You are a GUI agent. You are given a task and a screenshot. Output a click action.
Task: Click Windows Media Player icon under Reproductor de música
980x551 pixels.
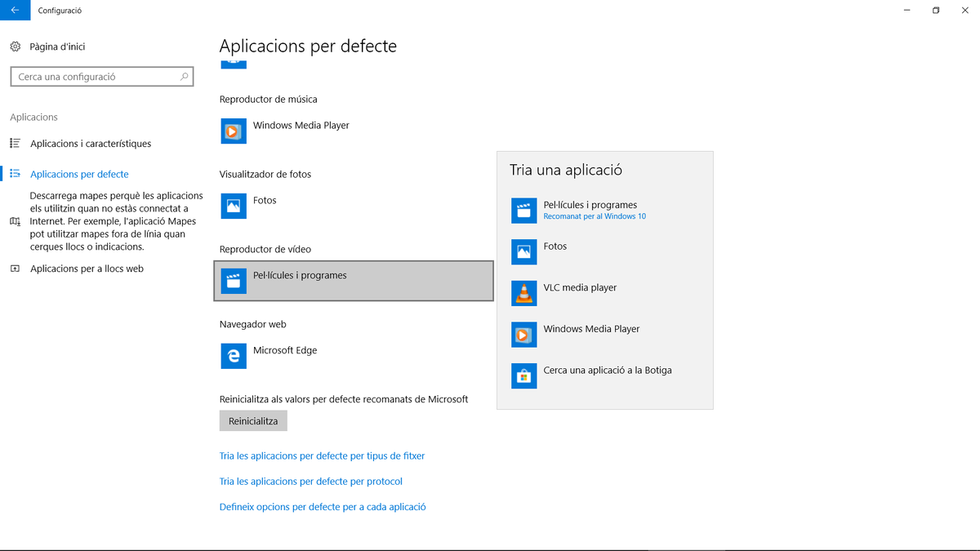(x=234, y=131)
